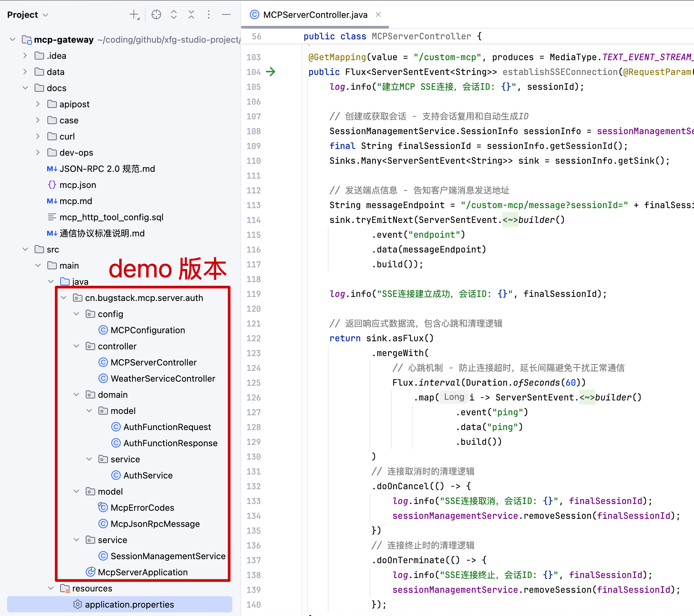This screenshot has width=694, height=616.
Task: Click the new file plus icon
Action: (134, 14)
